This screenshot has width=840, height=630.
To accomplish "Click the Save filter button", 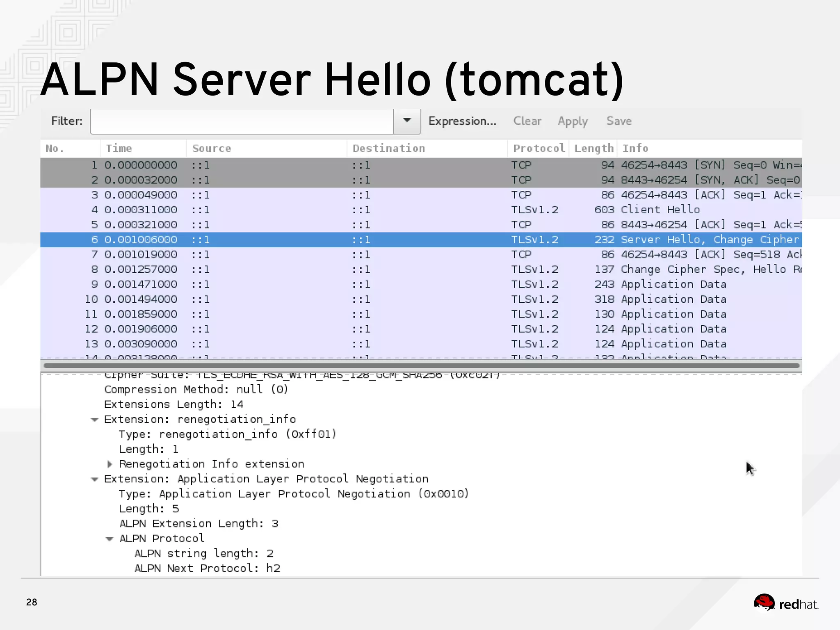I will click(x=619, y=121).
